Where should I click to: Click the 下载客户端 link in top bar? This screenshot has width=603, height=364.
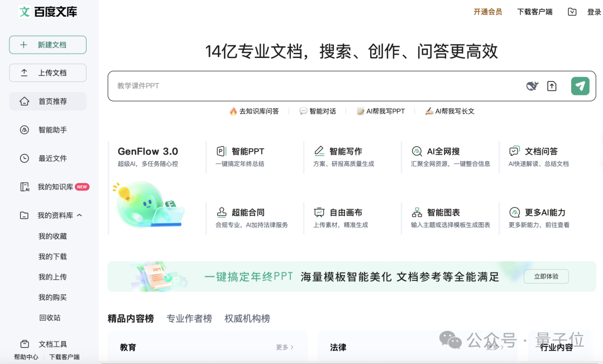tap(534, 12)
